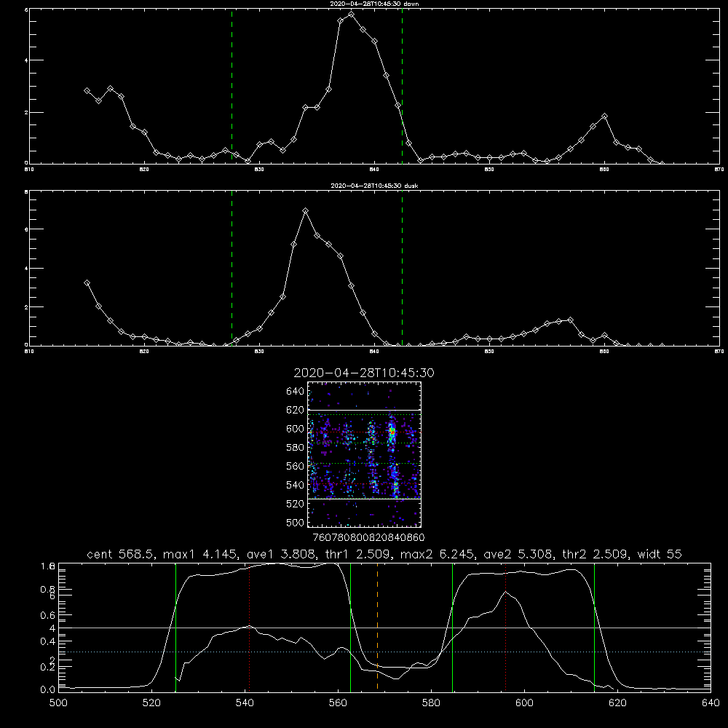Viewport: 728px width, 728px height.
Task: Click the lower white horizontal line in the heatmap
Action: (364, 499)
